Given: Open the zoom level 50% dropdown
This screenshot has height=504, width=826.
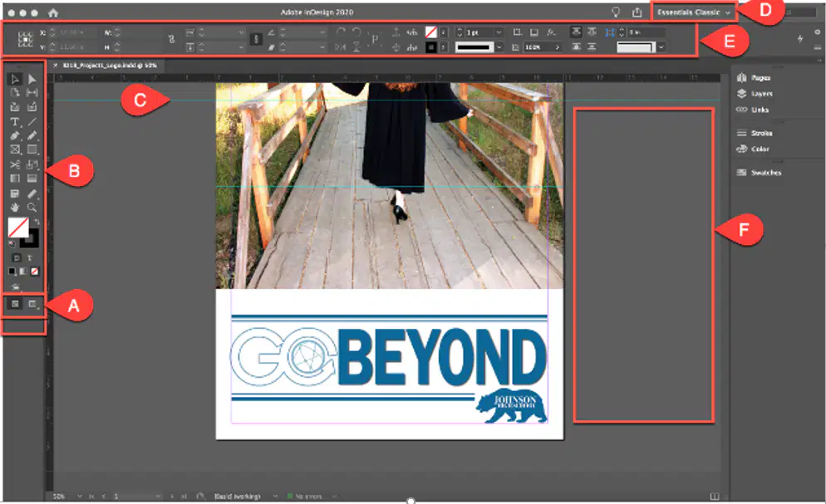Looking at the screenshot, I should tap(80, 496).
